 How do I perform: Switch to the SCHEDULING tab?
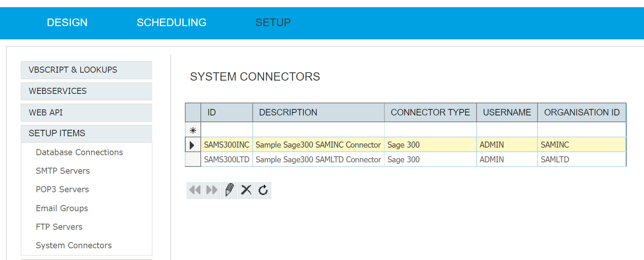coord(171,23)
